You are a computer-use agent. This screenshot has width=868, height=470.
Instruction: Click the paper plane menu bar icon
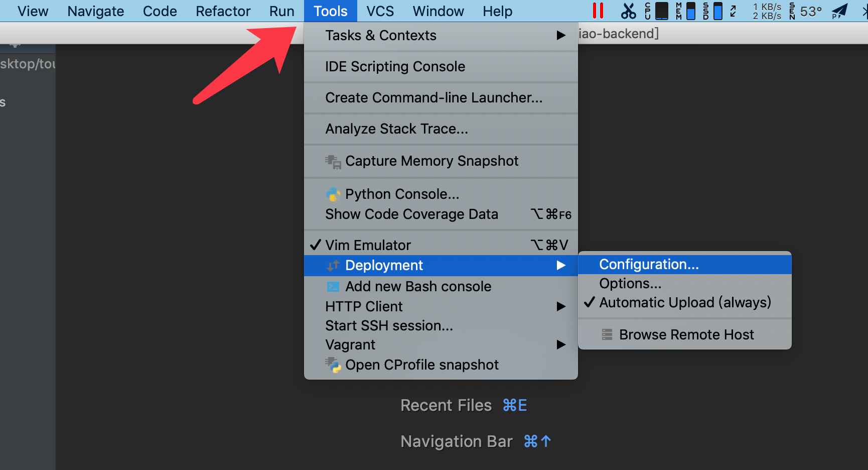[839, 11]
